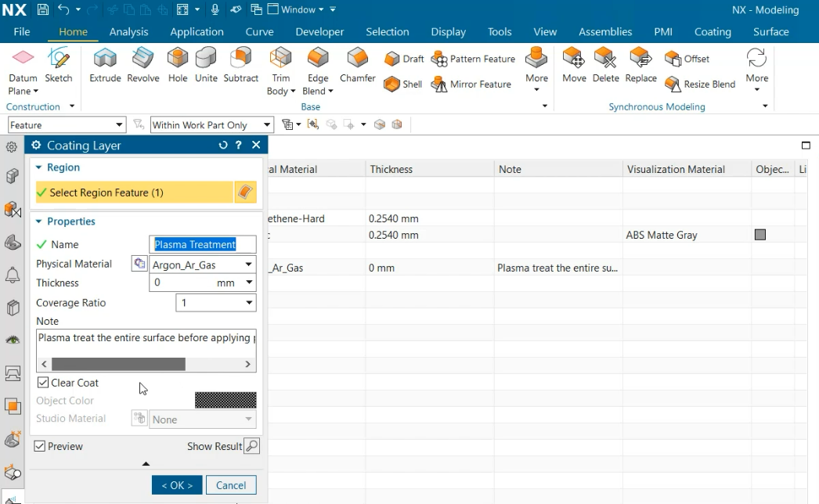Image resolution: width=819 pixels, height=504 pixels.
Task: Click the Revolve tool icon
Action: (x=143, y=64)
